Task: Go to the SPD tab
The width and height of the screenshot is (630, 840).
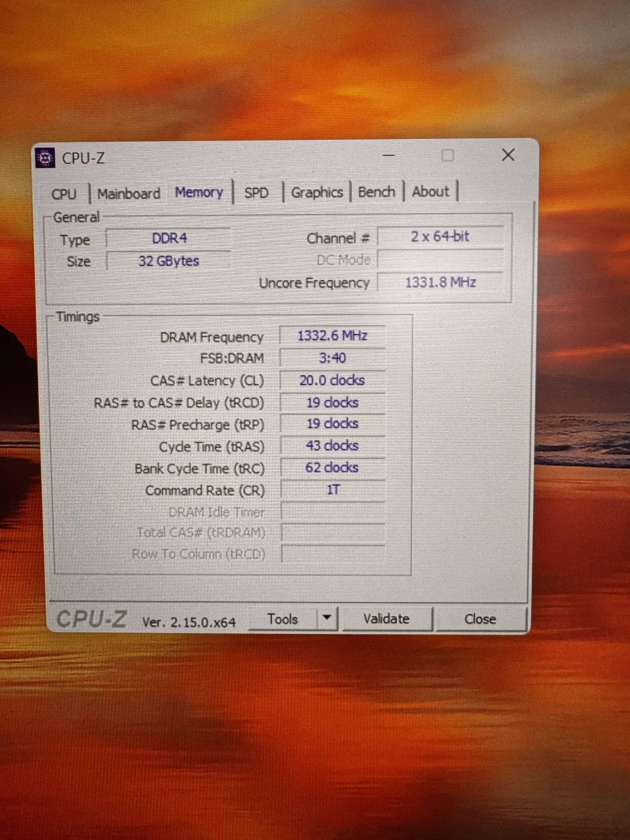Action: point(256,192)
